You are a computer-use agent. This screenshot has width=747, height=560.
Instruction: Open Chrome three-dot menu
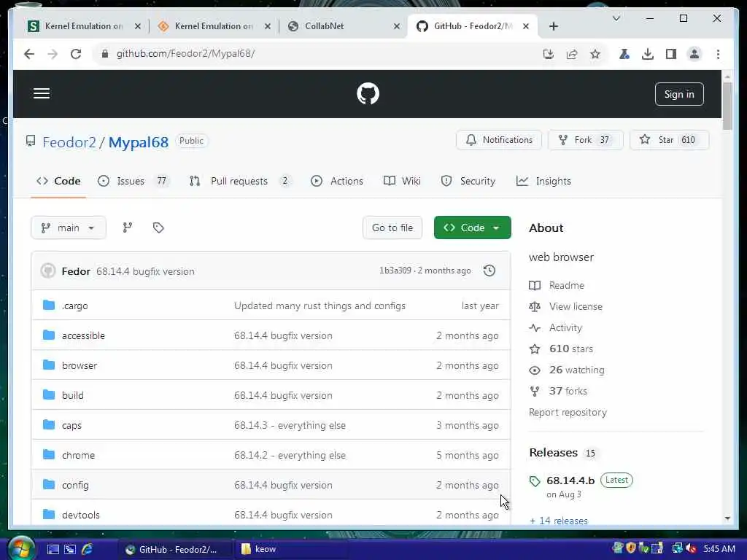718,54
